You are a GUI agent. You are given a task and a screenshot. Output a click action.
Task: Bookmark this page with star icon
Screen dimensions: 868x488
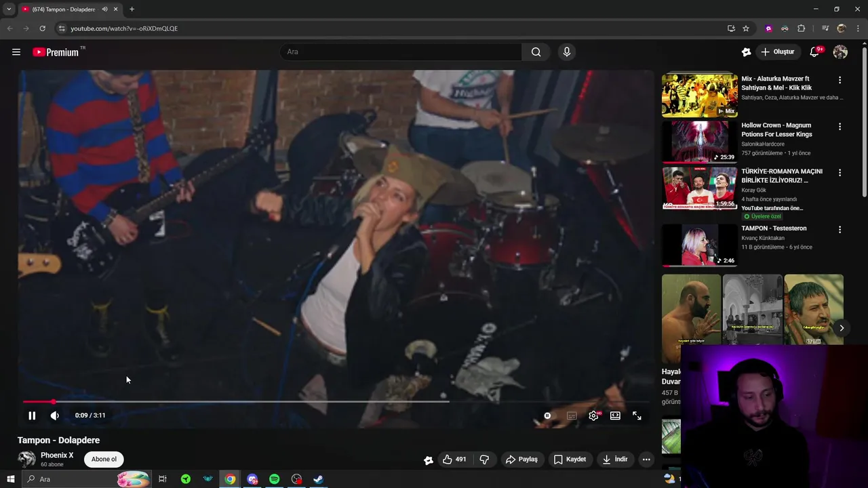tap(746, 28)
